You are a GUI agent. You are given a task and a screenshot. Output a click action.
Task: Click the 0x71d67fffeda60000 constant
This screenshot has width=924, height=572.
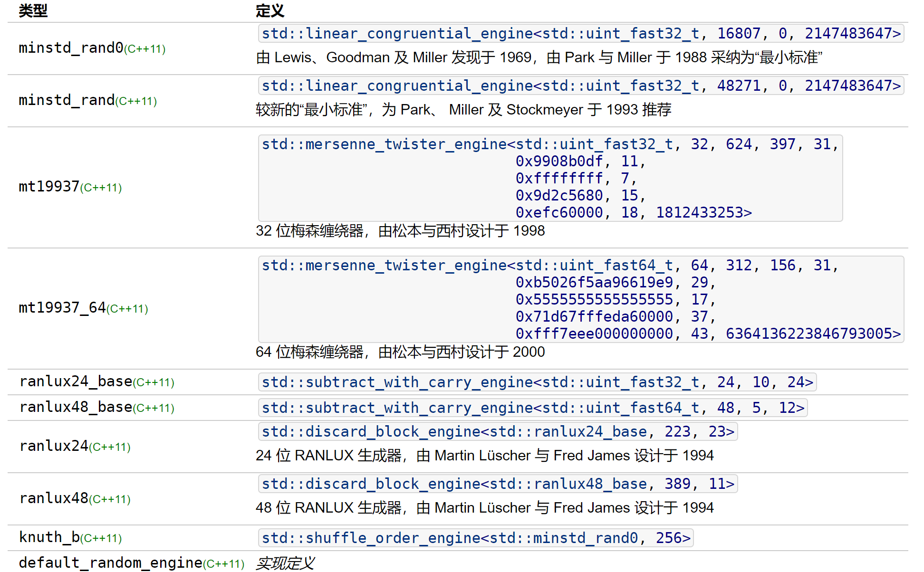point(594,316)
